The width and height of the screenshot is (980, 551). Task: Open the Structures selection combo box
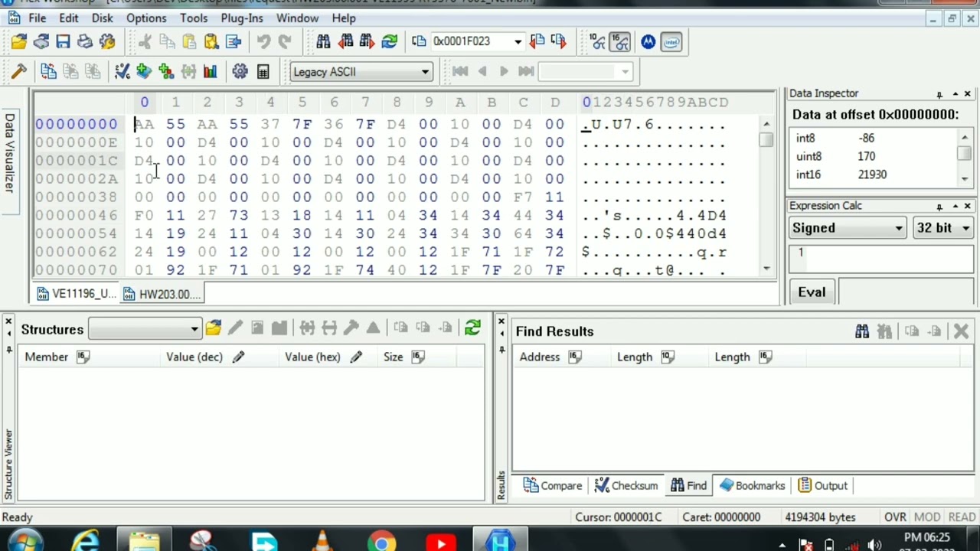[x=145, y=330]
